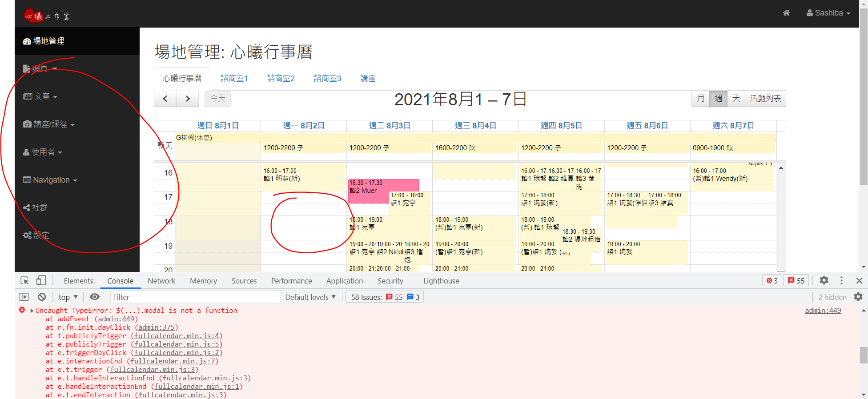This screenshot has width=868, height=399.
Task: Go to next week arrow button
Action: click(188, 99)
